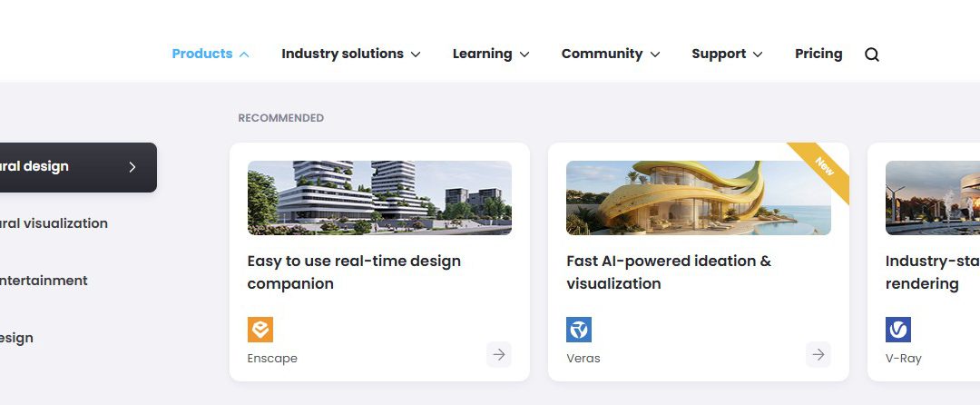Image resolution: width=980 pixels, height=405 pixels.
Task: Open 'Easy to use real-time design companion' link
Action: click(354, 272)
